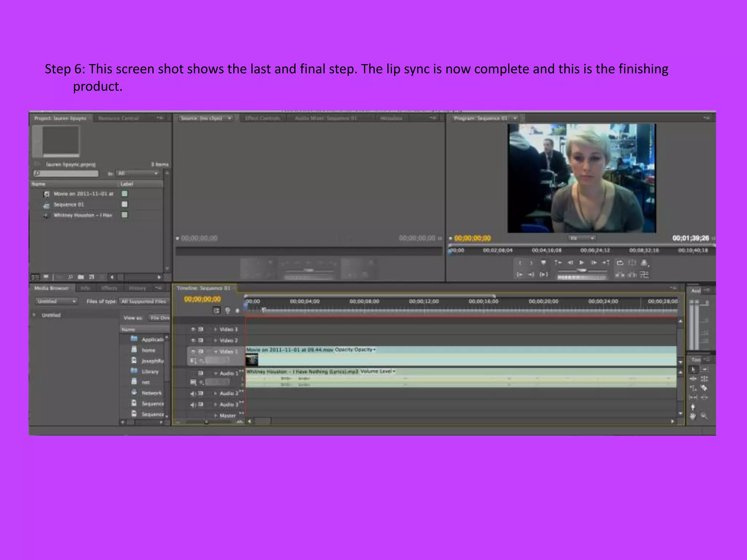Select the Hand tool
This screenshot has width=747, height=560.
click(x=693, y=416)
